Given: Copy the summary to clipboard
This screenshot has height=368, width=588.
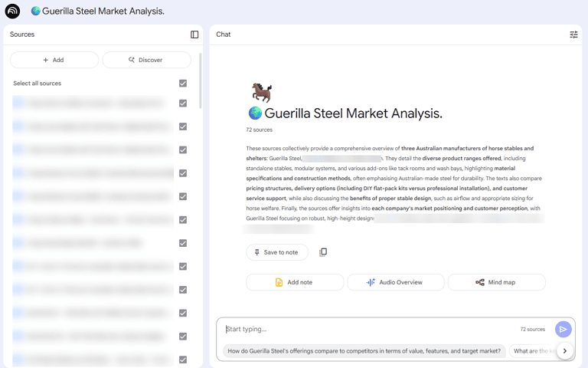Looking at the screenshot, I should point(323,252).
